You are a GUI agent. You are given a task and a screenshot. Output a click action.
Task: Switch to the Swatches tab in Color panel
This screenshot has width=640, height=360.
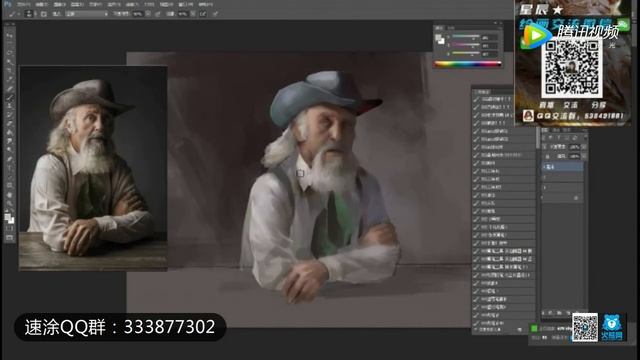point(451,28)
